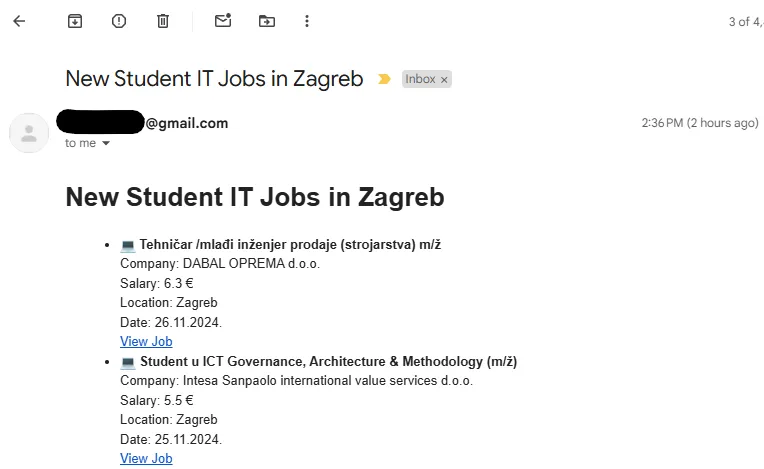This screenshot has width=764, height=469.
Task: Open View Job link for DABAL OPREMA
Action: (x=146, y=341)
